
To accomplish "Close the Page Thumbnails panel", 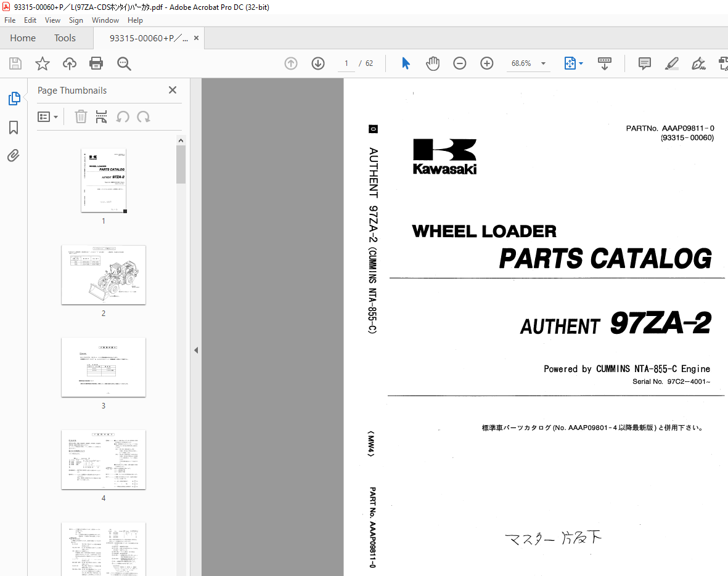I will click(173, 90).
